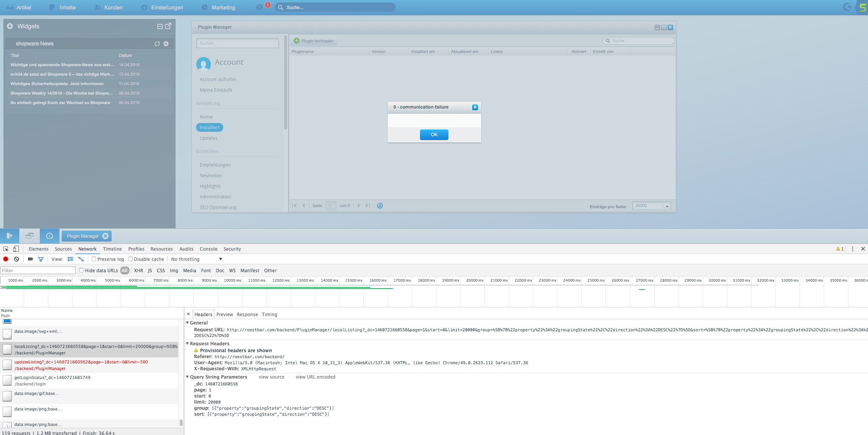Image resolution: width=868 pixels, height=435 pixels.
Task: Click view URL encoded link
Action: pyautogui.click(x=316, y=377)
